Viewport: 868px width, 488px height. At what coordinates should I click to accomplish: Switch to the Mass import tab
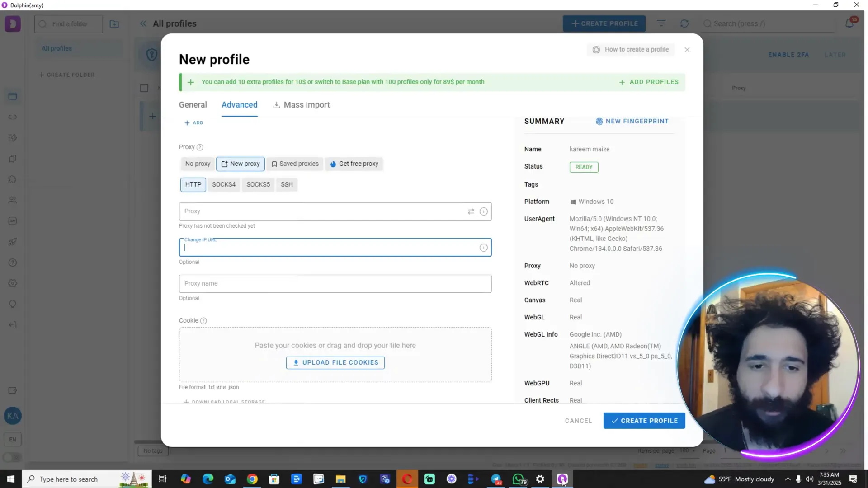coord(302,105)
